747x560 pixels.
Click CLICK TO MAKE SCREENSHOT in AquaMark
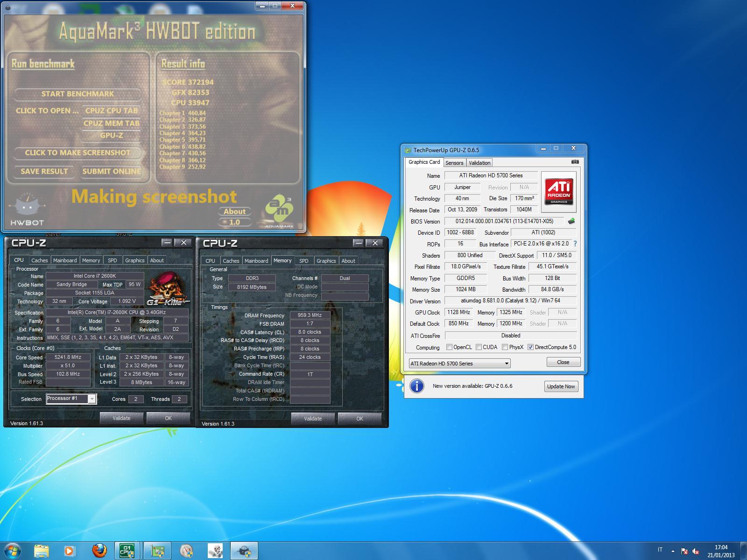tap(78, 153)
